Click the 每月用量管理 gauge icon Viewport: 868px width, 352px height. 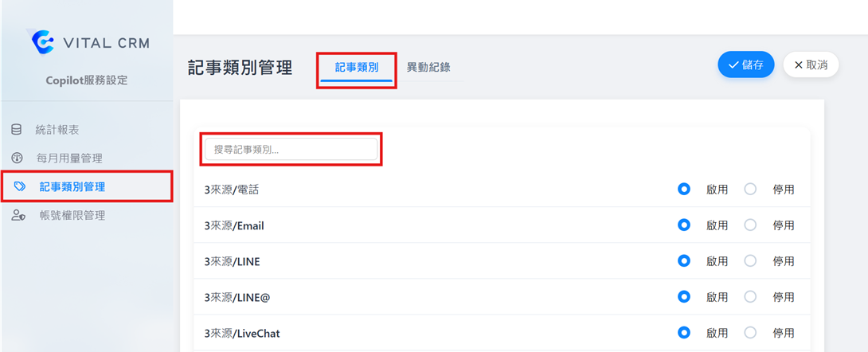click(17, 158)
